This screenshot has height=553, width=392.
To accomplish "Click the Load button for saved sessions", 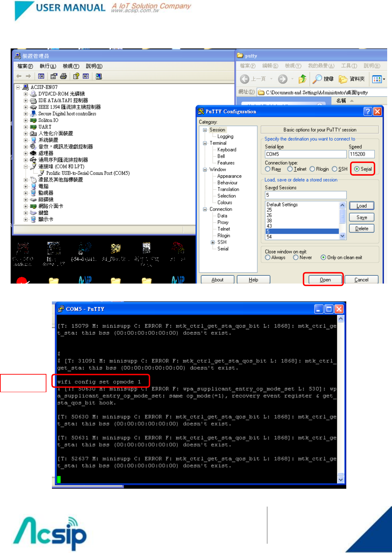I will 362,206.
